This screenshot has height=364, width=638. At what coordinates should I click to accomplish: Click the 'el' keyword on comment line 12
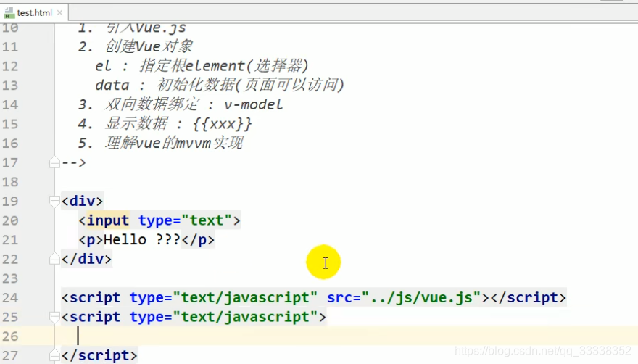104,66
